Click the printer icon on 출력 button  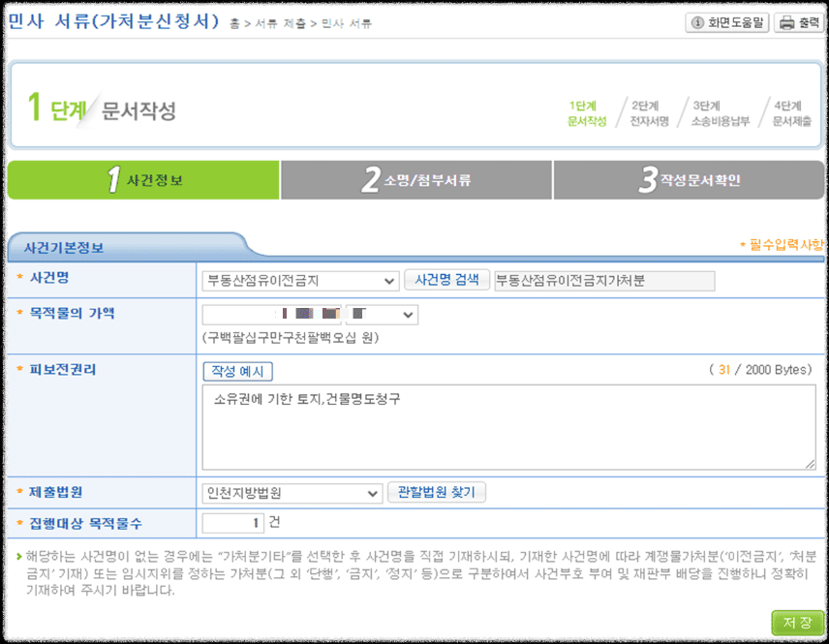[787, 21]
